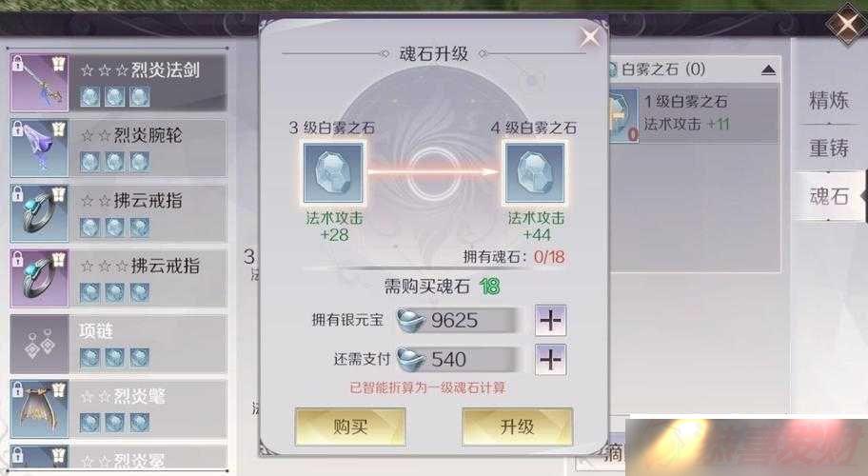
Task: Close the equipment panel with top-right X
Action: [x=846, y=25]
